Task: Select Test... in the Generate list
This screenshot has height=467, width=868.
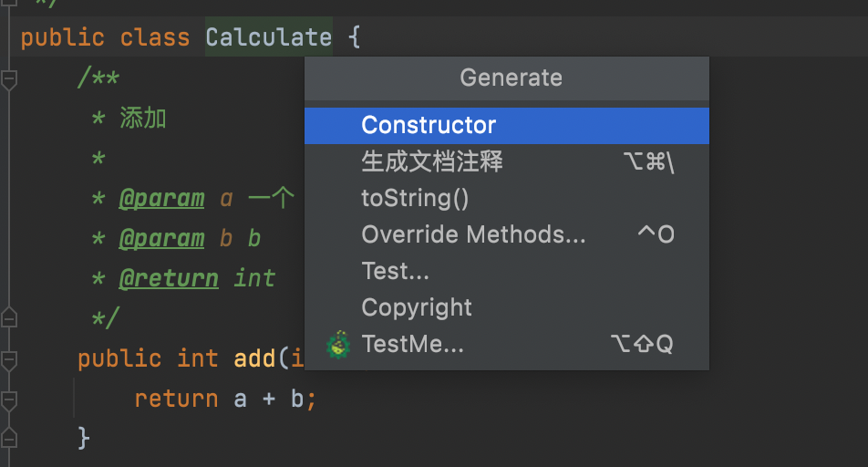Action: (x=395, y=271)
